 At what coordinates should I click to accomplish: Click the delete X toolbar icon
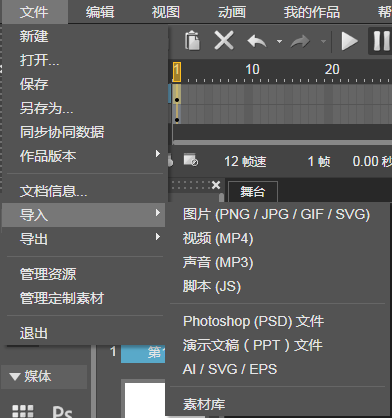[224, 41]
